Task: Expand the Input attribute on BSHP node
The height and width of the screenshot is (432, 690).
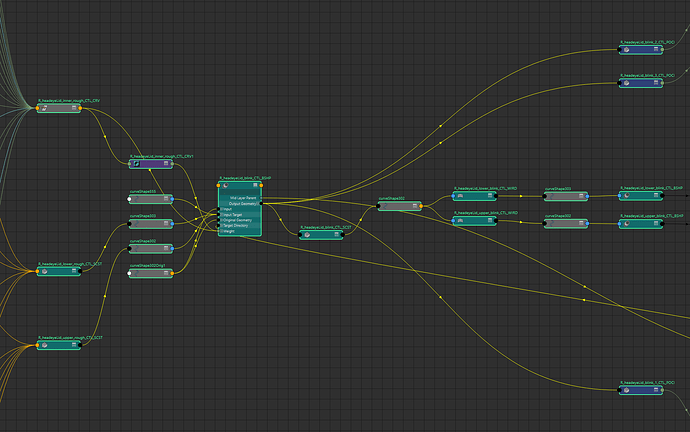Action: (221, 210)
